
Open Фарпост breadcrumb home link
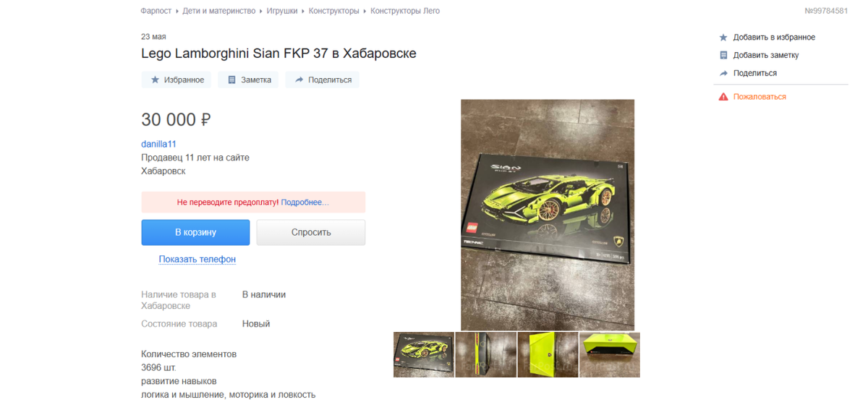(156, 11)
